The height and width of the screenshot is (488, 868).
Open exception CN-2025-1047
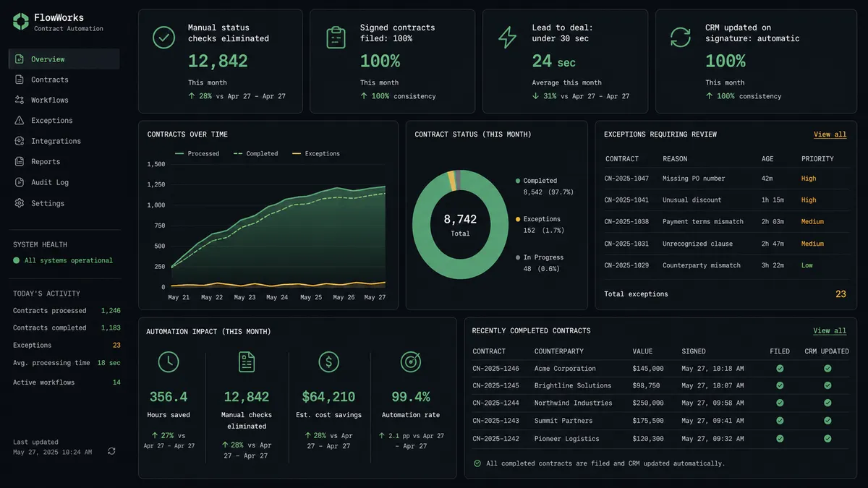pyautogui.click(x=626, y=179)
